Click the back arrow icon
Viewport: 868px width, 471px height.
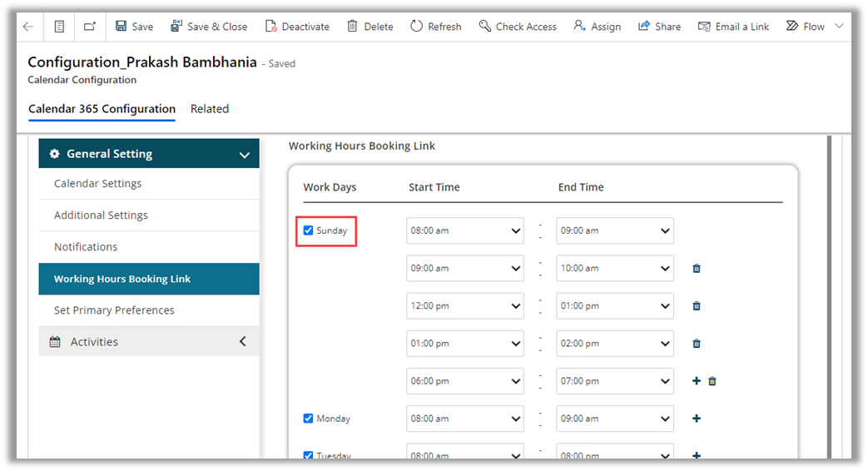[27, 27]
